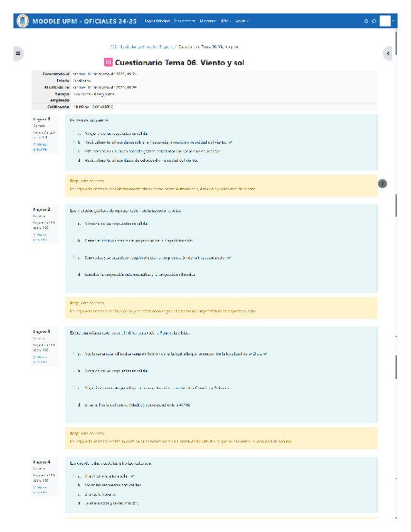Select option a radio in Pregunta 1
This screenshot has height=532, width=411.
coord(74,134)
